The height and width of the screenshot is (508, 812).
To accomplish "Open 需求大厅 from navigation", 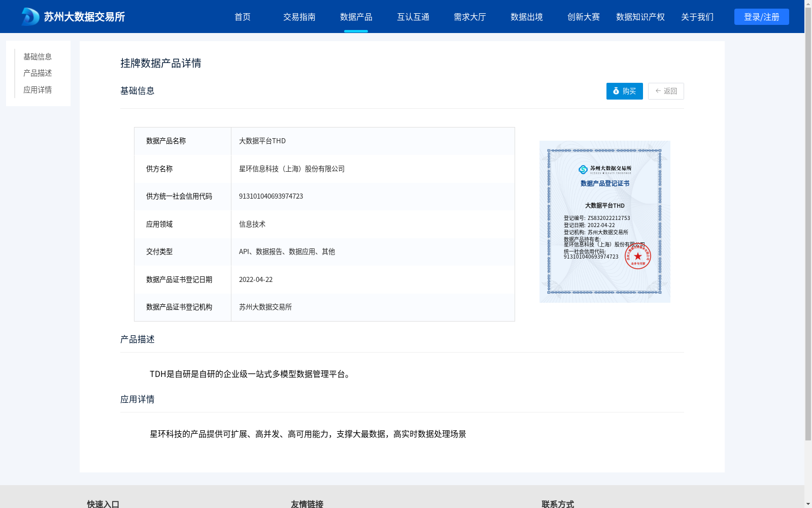I will click(470, 17).
